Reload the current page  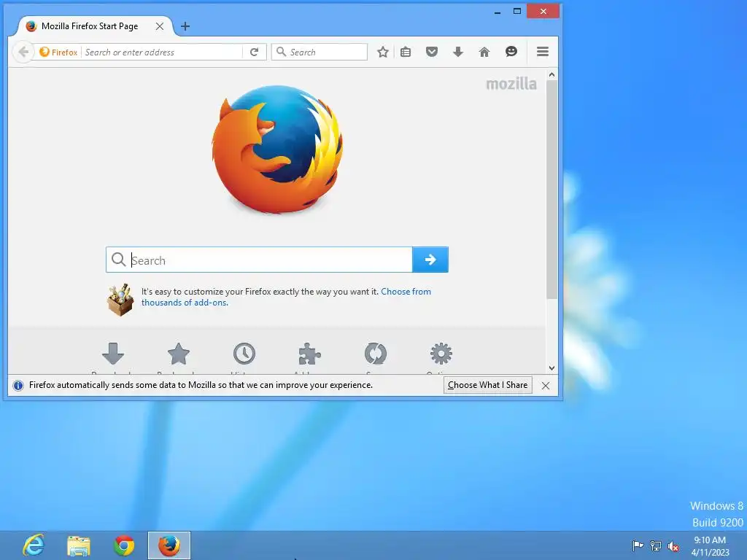tap(255, 52)
